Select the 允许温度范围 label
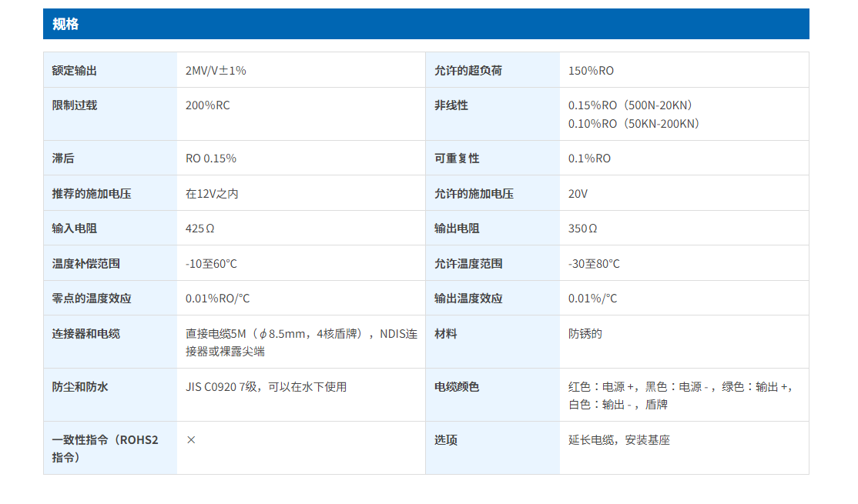The image size is (858, 504). [x=468, y=263]
